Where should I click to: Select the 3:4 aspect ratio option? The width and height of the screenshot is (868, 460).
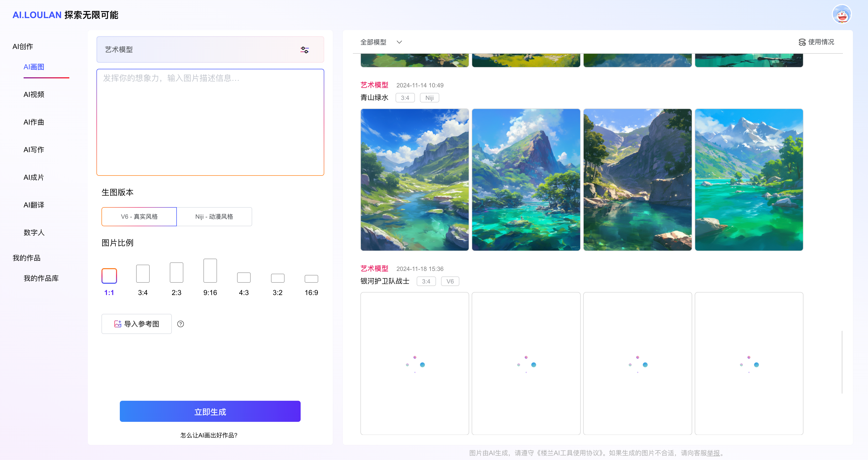[143, 273]
